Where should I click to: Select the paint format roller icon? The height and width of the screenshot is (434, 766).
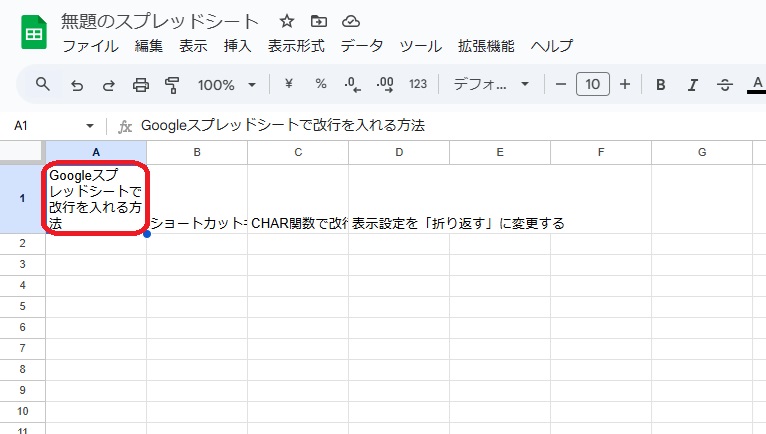172,85
